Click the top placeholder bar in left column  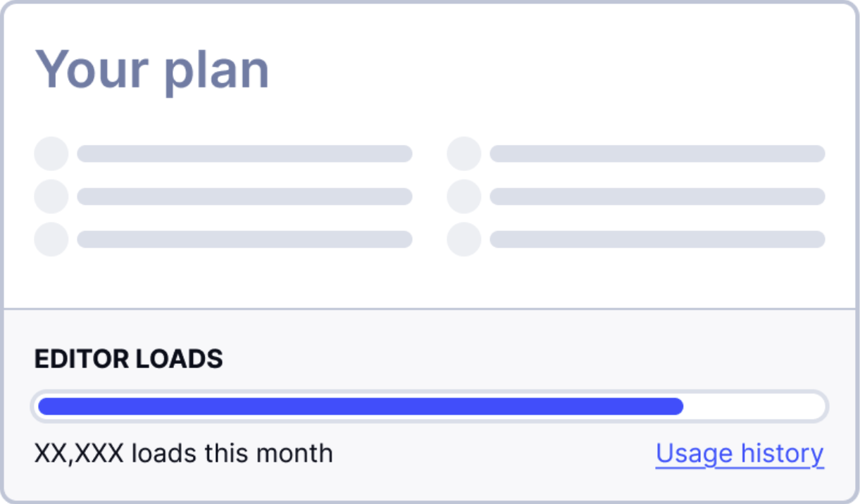[x=246, y=153]
